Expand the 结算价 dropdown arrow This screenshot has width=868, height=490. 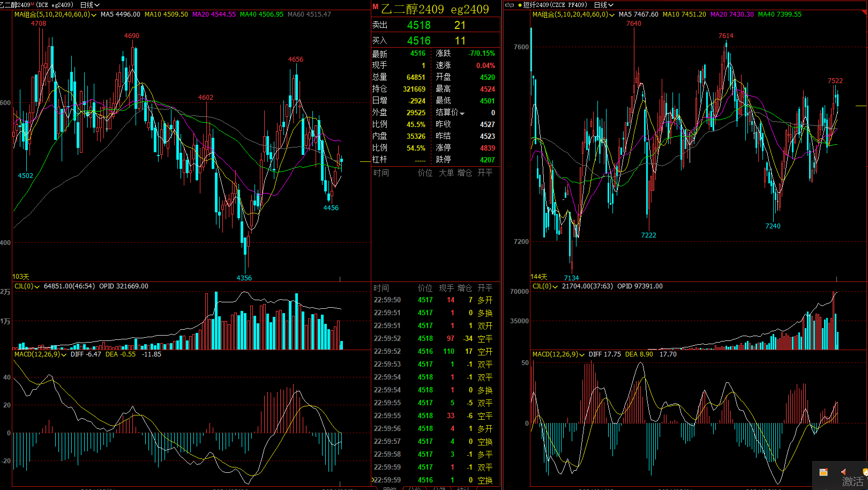(462, 113)
